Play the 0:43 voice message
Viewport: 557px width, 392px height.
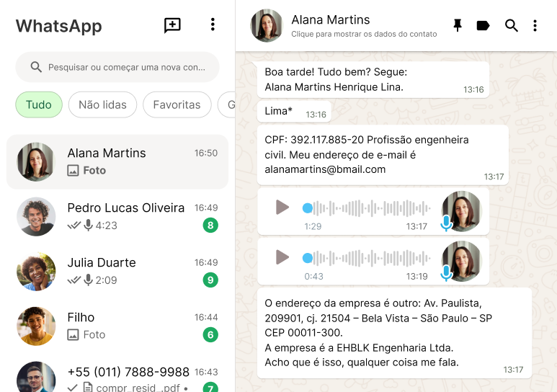tap(282, 257)
